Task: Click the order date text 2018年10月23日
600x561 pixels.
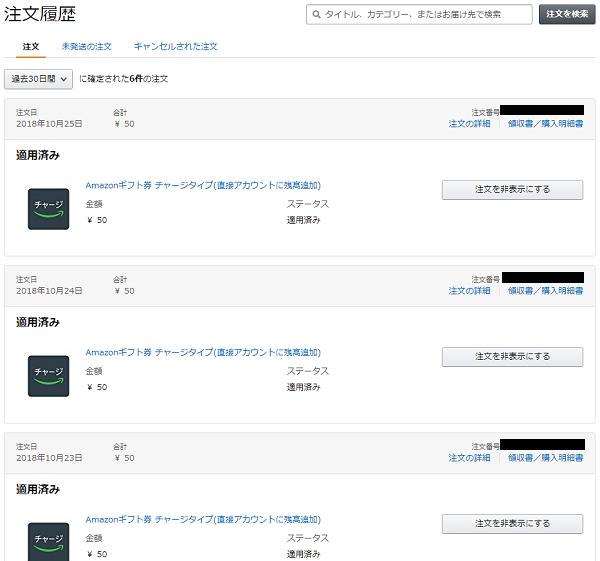Action: (x=49, y=458)
